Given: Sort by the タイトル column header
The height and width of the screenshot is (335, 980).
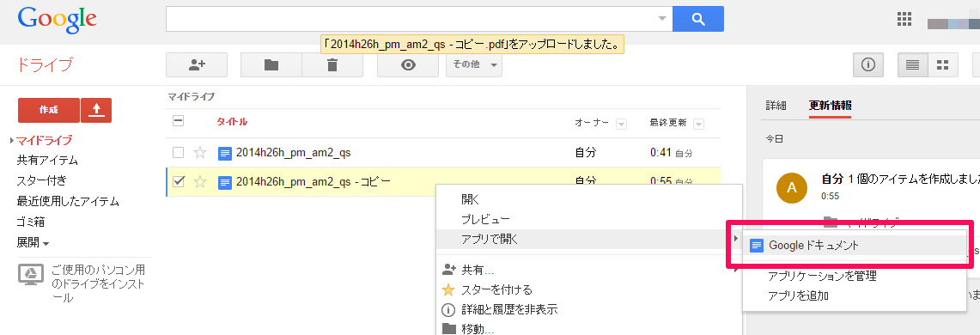Looking at the screenshot, I should [232, 122].
